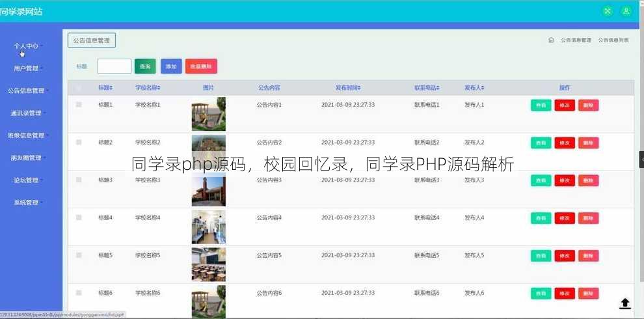The height and width of the screenshot is (319, 644).
Task: Expand 系统管理 sidebar menu
Action: [28, 202]
